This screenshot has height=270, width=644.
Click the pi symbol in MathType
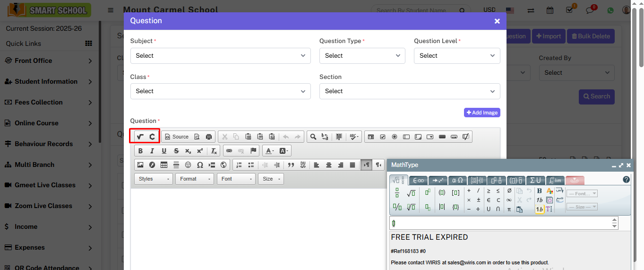[x=509, y=209]
